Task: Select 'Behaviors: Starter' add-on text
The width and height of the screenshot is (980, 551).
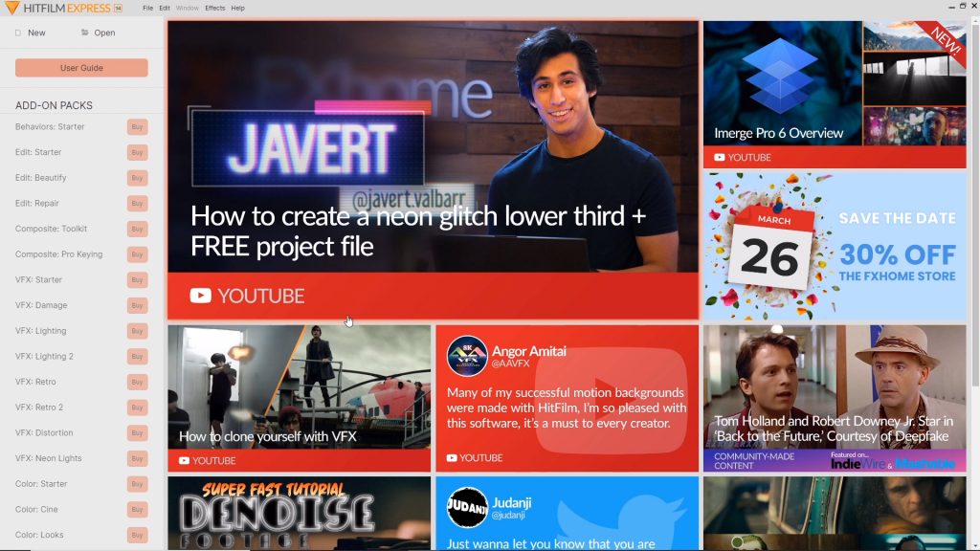Action: (x=50, y=127)
